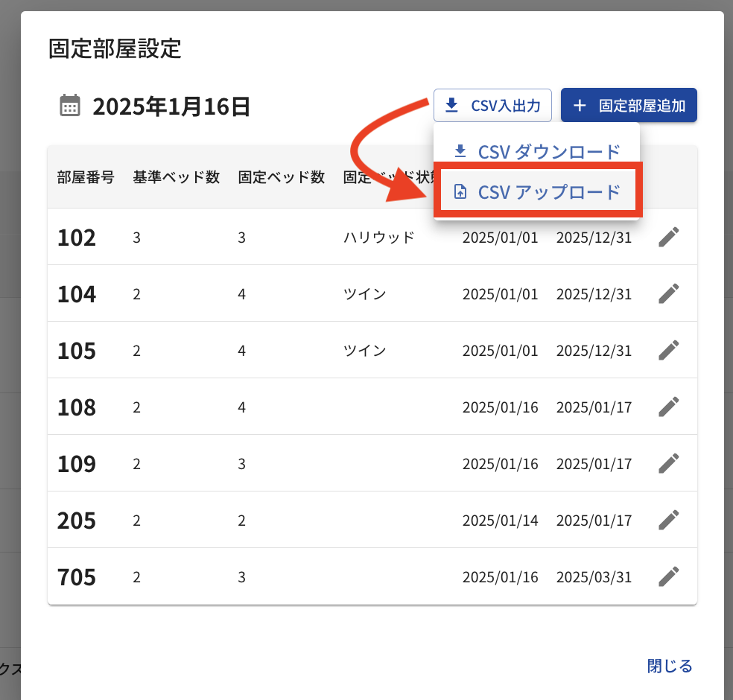Edit room 705 fixed room setting
Screen dimensions: 733x700
pos(668,576)
